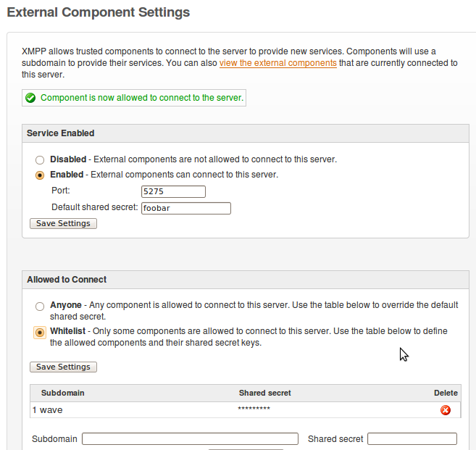Open the view the external components link
Screen dimensions: 476x450
(277, 63)
